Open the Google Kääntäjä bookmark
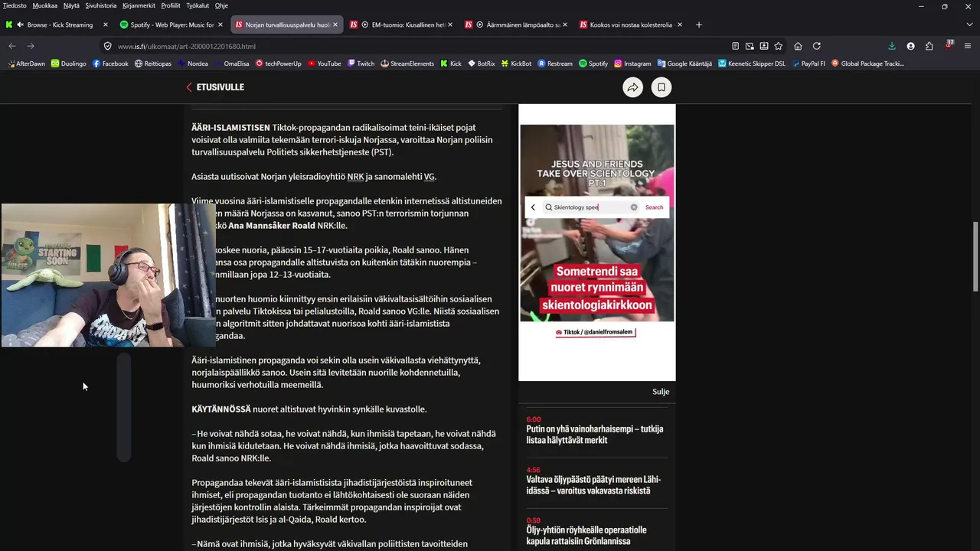The width and height of the screenshot is (980, 551). (684, 64)
